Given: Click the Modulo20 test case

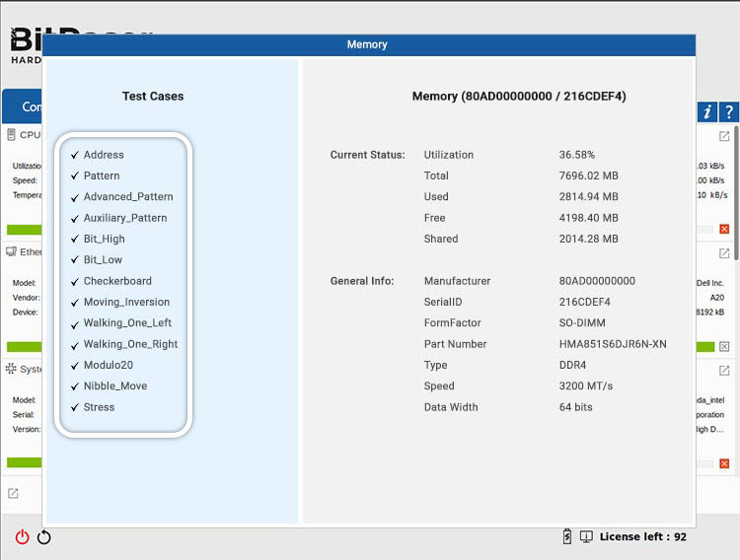Looking at the screenshot, I should pos(108,366).
